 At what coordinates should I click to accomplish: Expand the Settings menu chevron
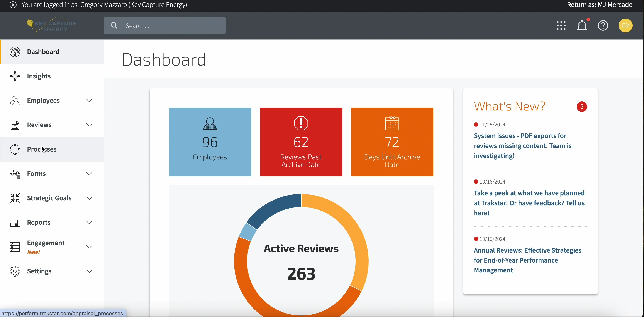(89, 271)
